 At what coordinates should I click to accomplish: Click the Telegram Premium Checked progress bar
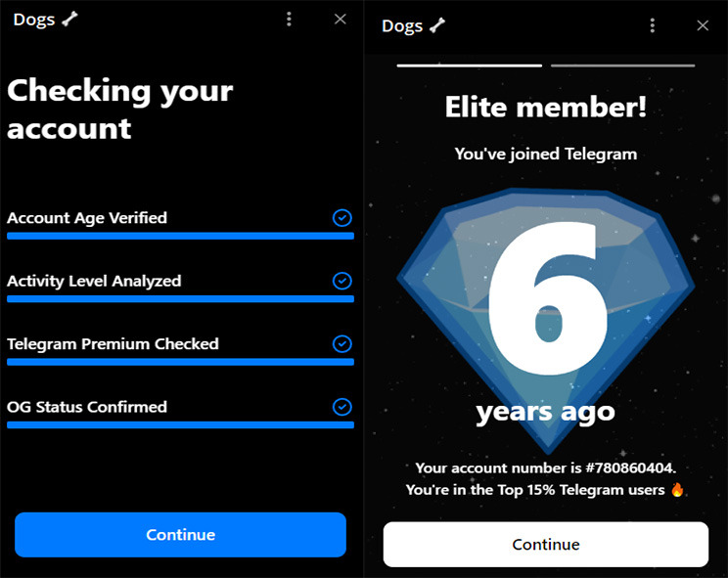(x=181, y=362)
